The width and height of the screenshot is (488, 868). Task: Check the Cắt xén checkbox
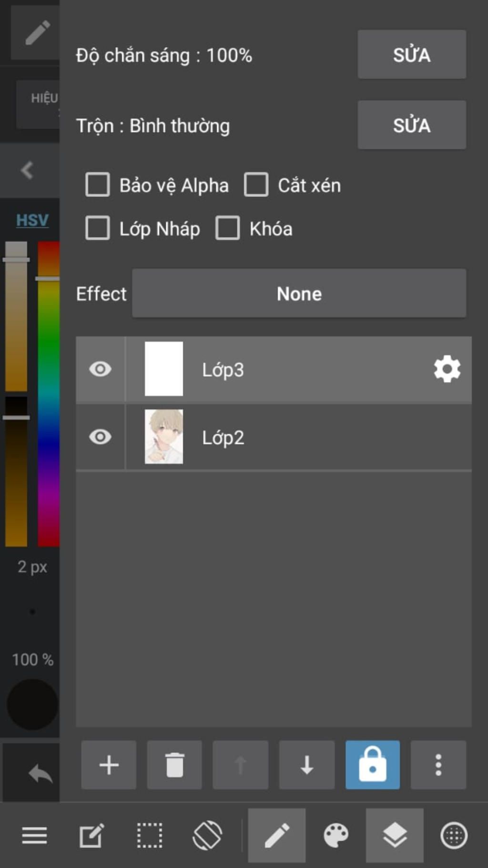(256, 185)
